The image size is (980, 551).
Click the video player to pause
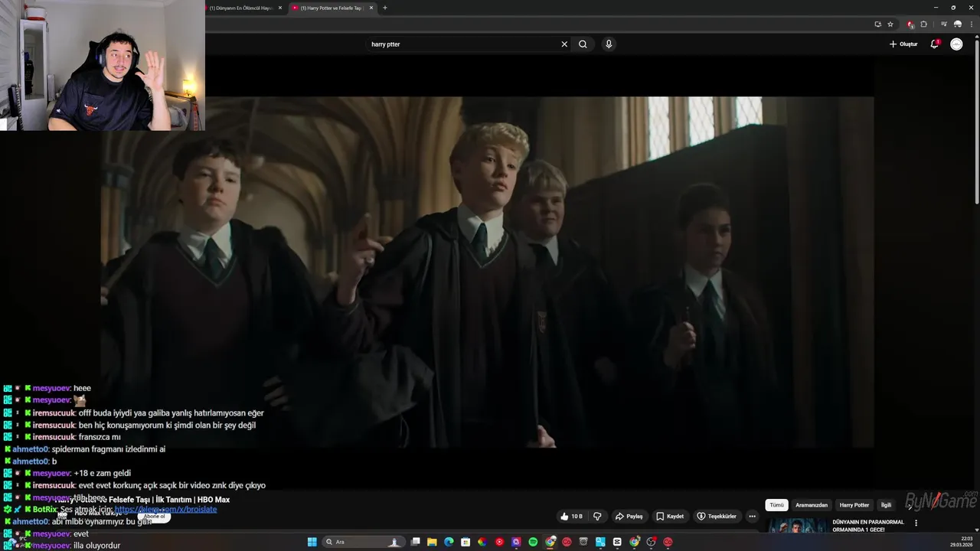[487, 272]
